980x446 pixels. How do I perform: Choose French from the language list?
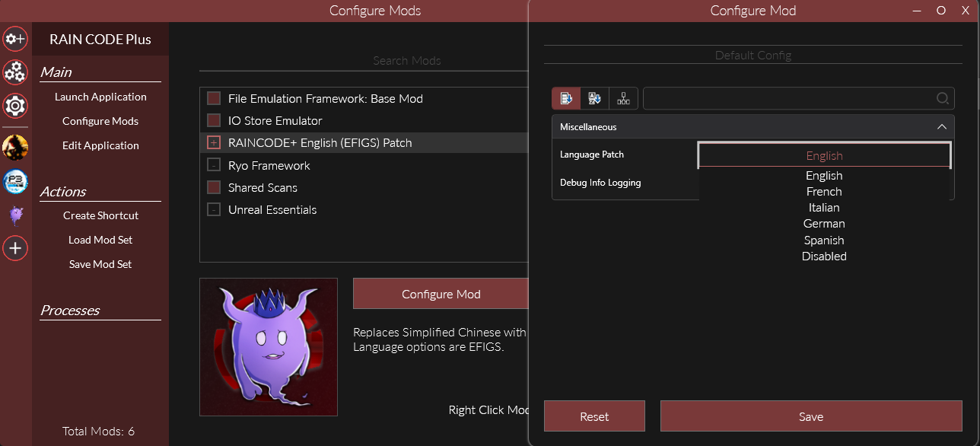coord(825,192)
